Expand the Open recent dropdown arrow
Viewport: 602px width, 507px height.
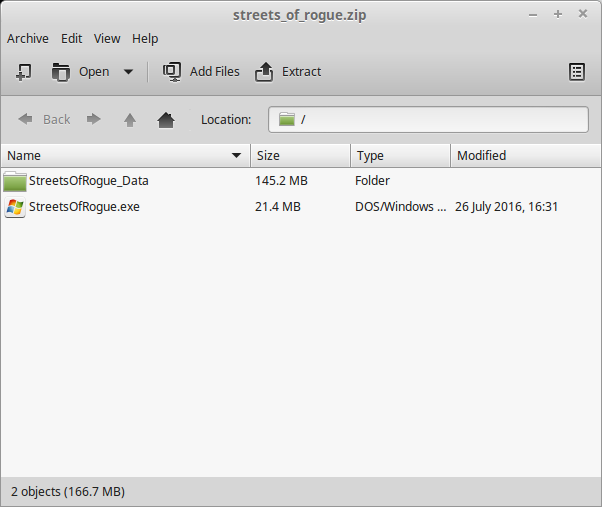(x=128, y=72)
